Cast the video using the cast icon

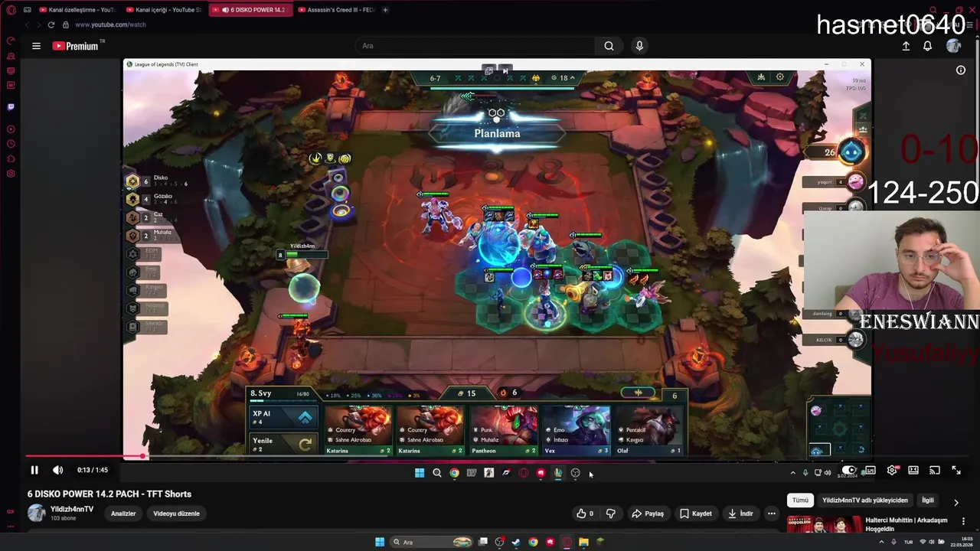[x=935, y=470]
